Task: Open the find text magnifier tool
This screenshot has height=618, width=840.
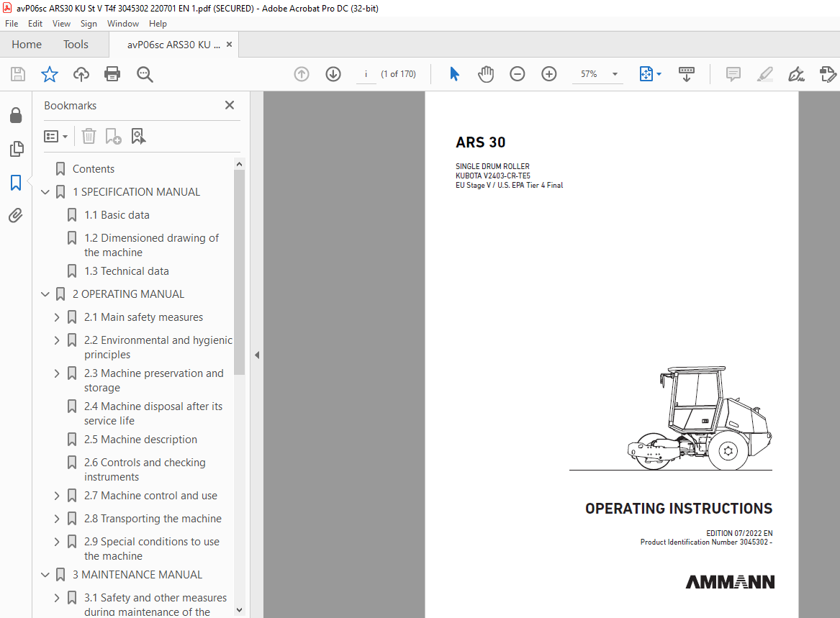Action: coord(145,74)
